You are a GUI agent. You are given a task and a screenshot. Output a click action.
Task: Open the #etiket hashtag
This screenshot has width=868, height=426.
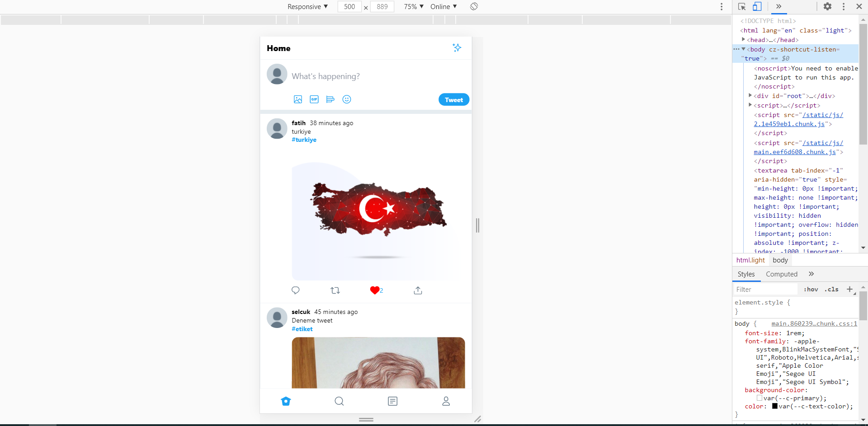pyautogui.click(x=302, y=329)
